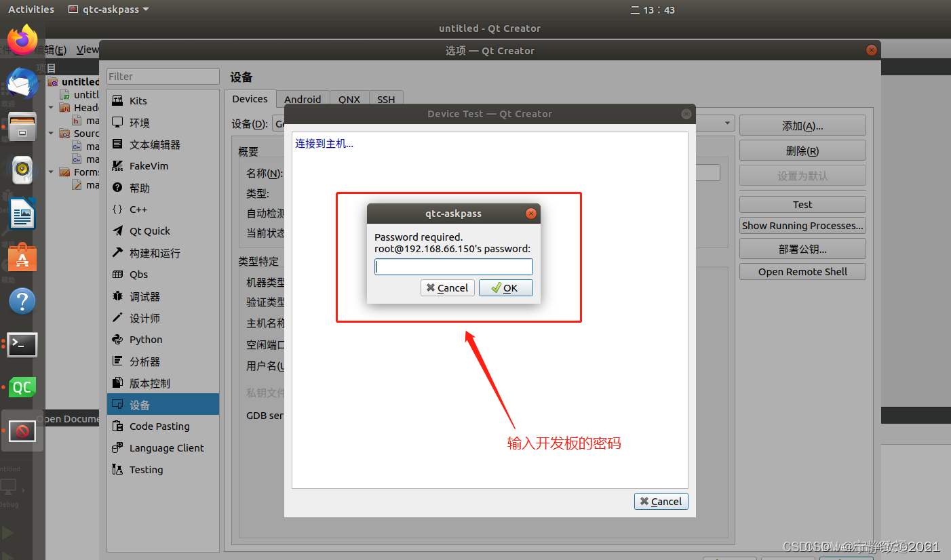Open the Terminal dock icon

click(22, 344)
